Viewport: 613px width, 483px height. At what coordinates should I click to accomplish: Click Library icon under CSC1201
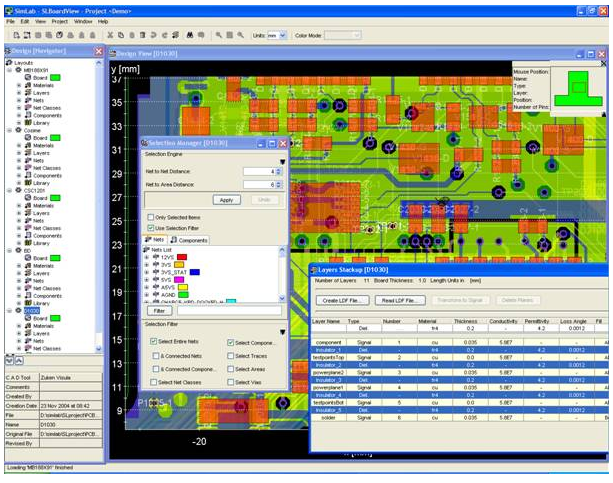point(28,243)
